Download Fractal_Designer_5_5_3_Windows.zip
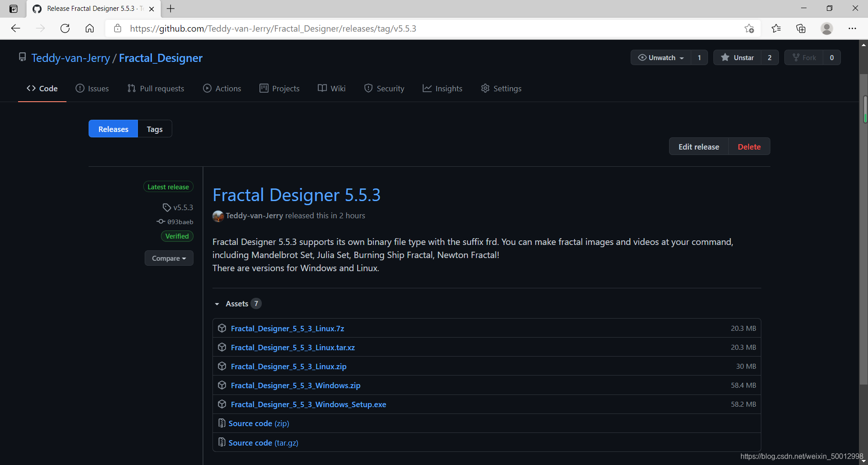Viewport: 868px width, 465px height. [x=296, y=385]
